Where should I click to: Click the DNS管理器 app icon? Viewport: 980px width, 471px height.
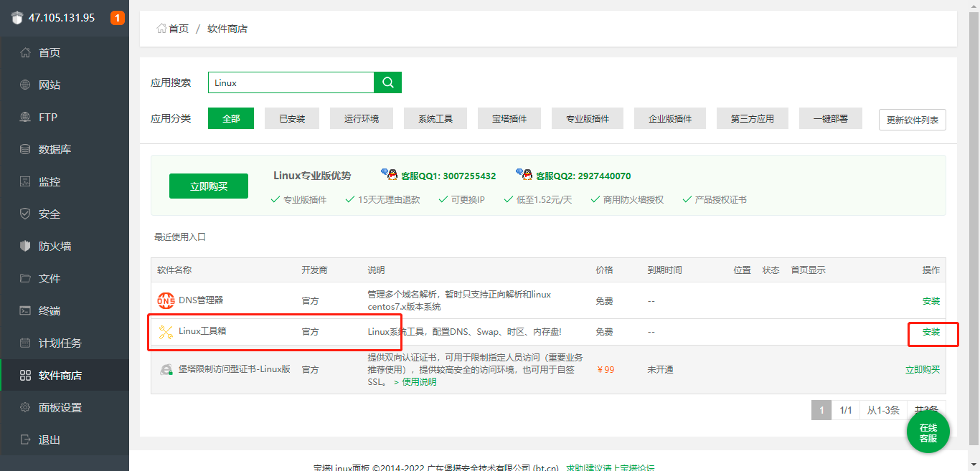coord(166,300)
